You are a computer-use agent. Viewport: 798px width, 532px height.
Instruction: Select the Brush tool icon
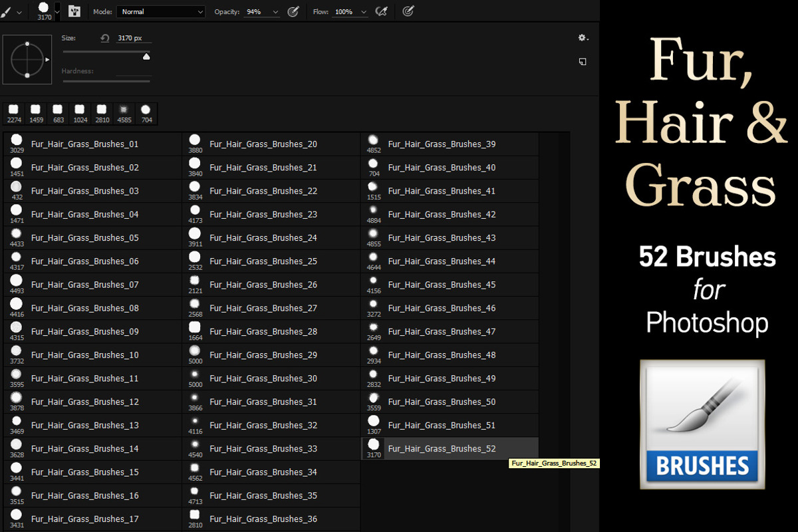coord(7,11)
